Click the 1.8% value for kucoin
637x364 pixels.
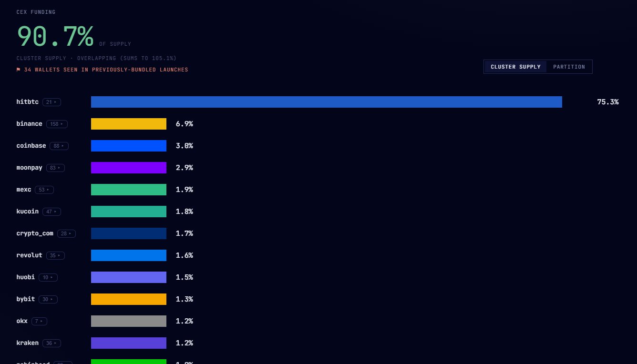185,212
